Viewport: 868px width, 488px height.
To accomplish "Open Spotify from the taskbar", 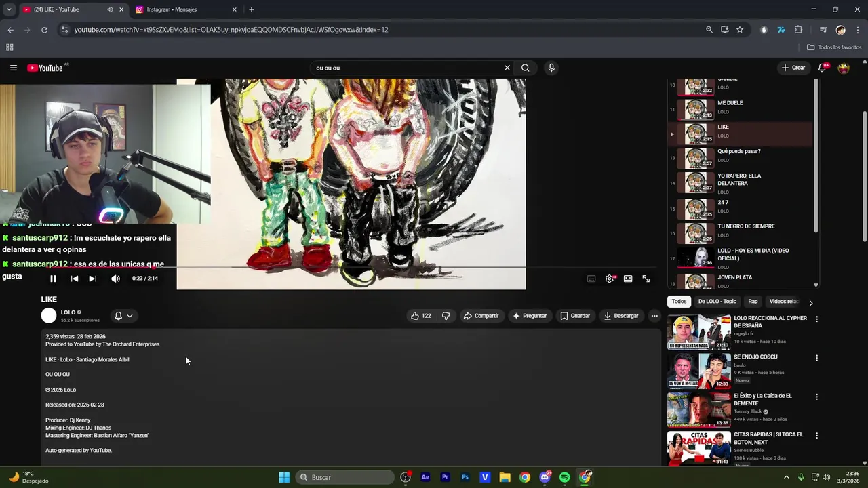I will tap(565, 477).
